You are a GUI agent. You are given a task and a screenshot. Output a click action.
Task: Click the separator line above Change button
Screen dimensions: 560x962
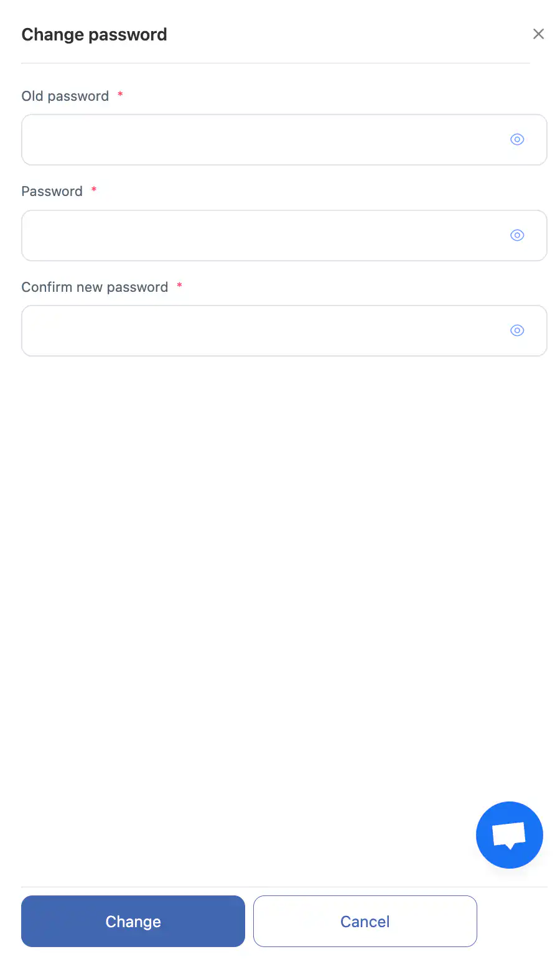(284, 887)
